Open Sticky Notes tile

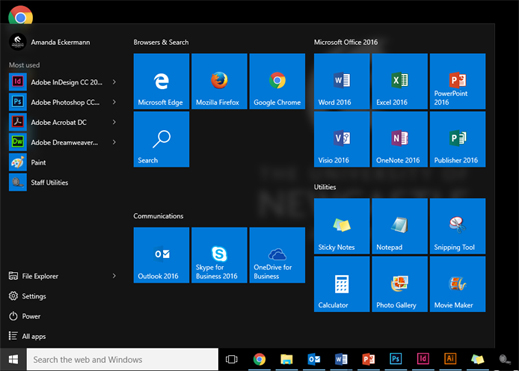click(342, 226)
